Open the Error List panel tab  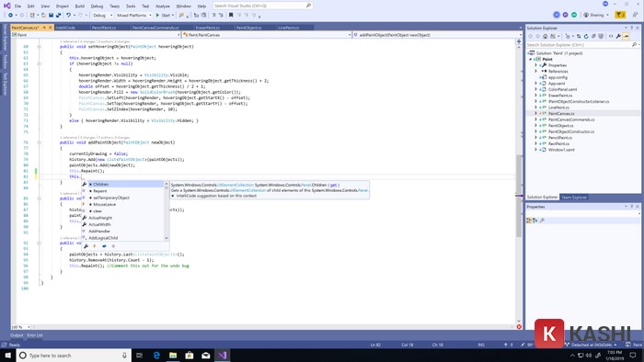(x=35, y=335)
